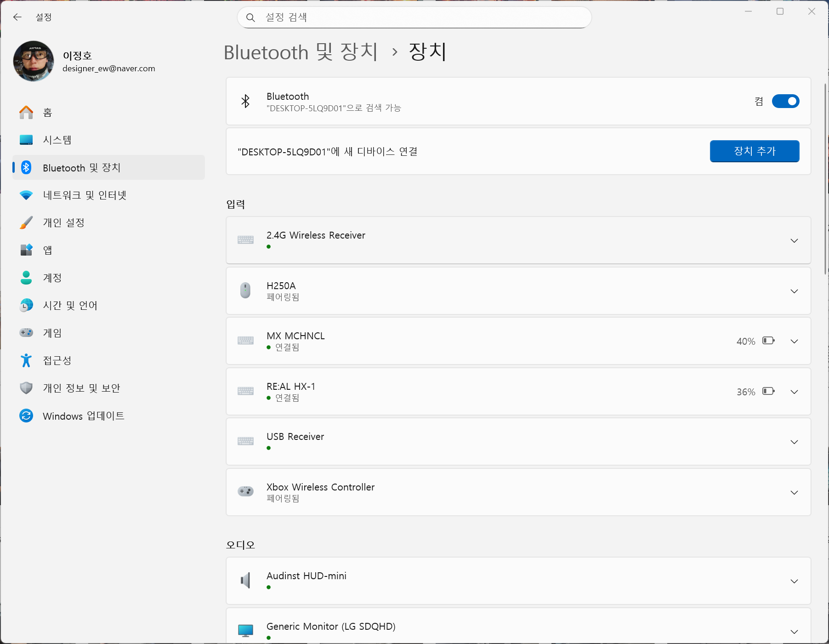Expand the Audinst HUD-mini chevron
The image size is (829, 644).
point(794,581)
